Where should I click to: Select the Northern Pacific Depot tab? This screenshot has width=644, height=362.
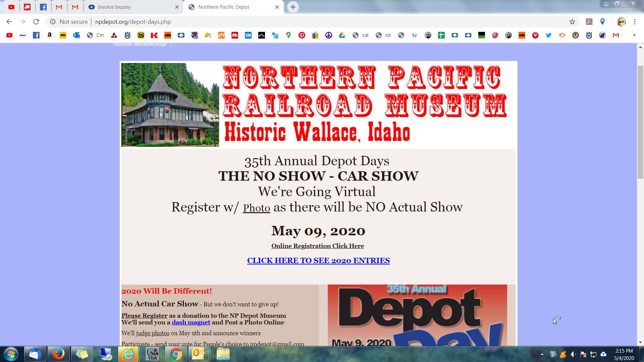coord(233,7)
